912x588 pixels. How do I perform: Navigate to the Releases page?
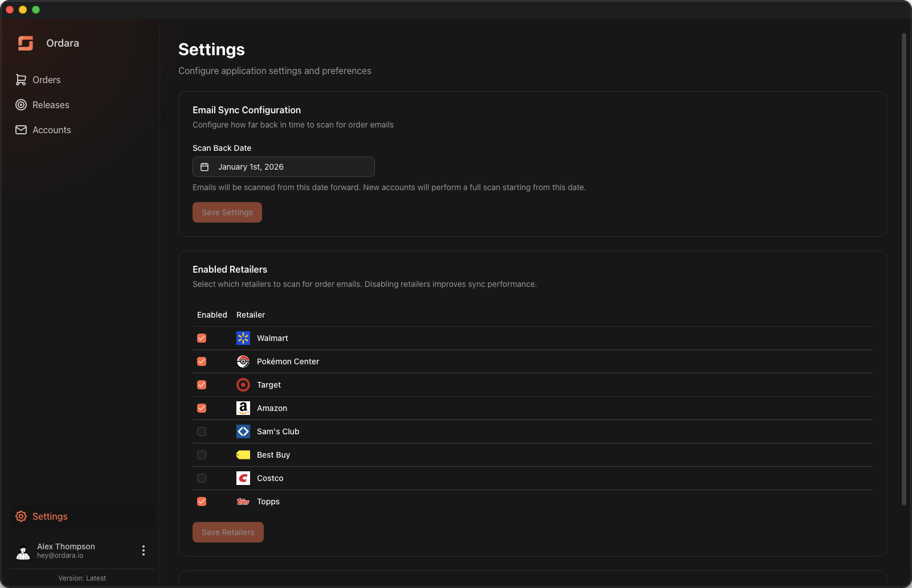(x=50, y=105)
